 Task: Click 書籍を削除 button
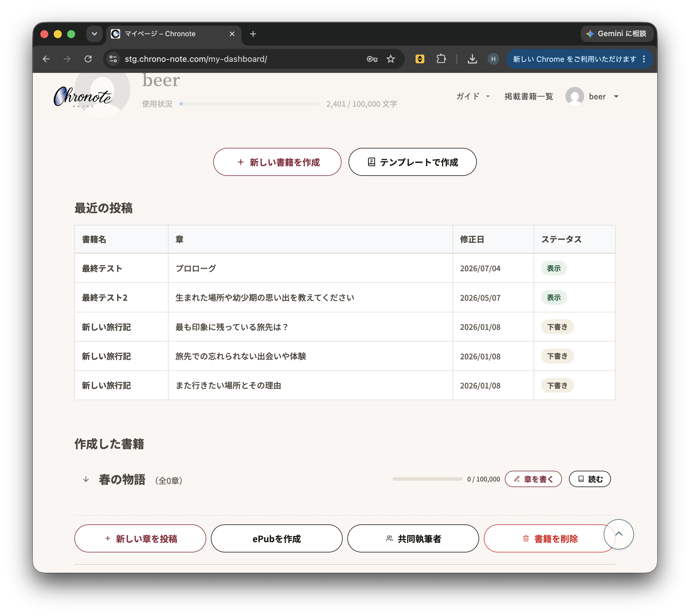point(549,538)
